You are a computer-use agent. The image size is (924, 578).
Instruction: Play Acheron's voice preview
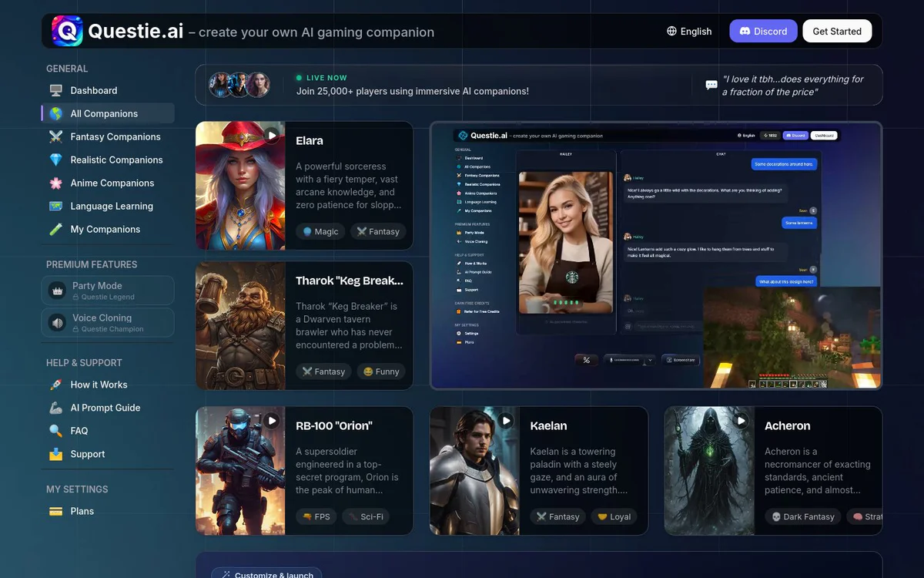click(x=741, y=421)
